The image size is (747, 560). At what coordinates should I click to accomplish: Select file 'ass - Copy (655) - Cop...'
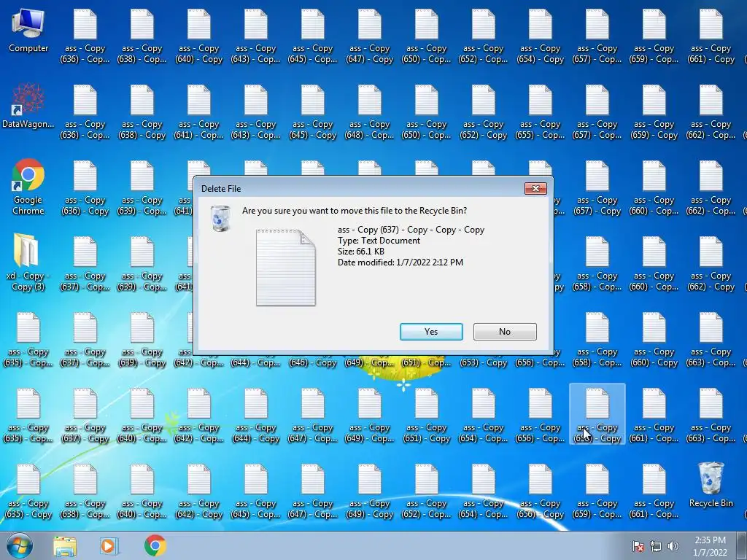541,112
